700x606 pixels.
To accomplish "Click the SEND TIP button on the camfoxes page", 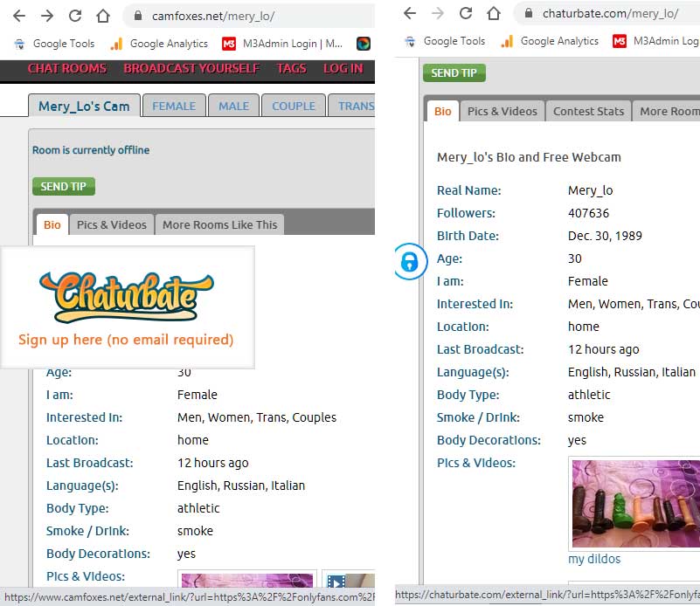I will click(64, 186).
